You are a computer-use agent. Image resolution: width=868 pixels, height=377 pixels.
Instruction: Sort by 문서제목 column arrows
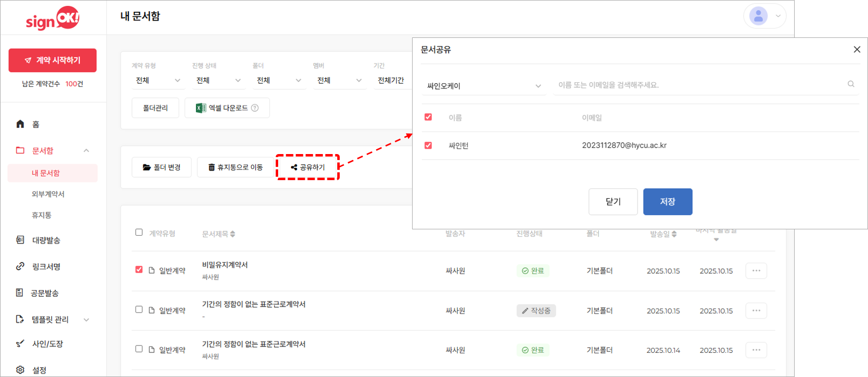(x=232, y=234)
